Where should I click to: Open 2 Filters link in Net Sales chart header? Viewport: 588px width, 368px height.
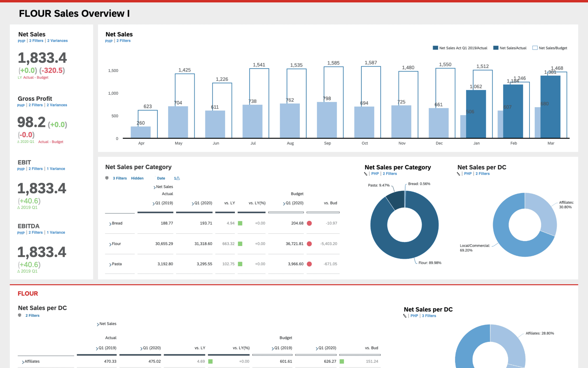pyautogui.click(x=123, y=41)
